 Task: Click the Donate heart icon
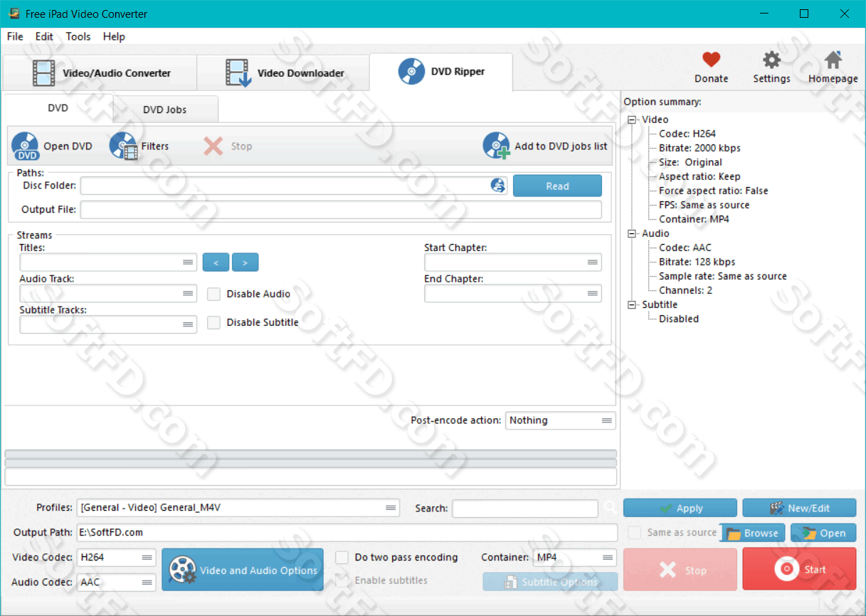(x=711, y=60)
